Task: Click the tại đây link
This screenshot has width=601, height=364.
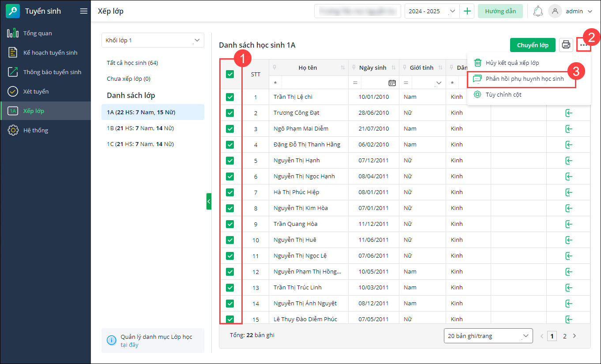Action: coord(129,345)
